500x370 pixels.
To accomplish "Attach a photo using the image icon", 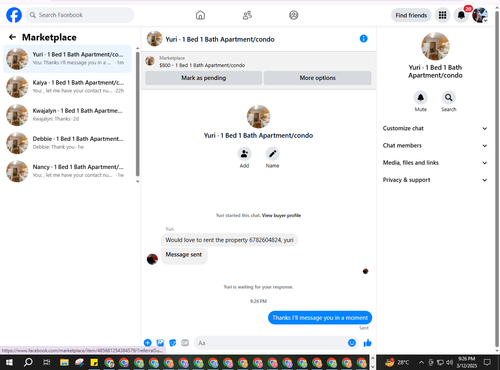I will click(x=160, y=343).
